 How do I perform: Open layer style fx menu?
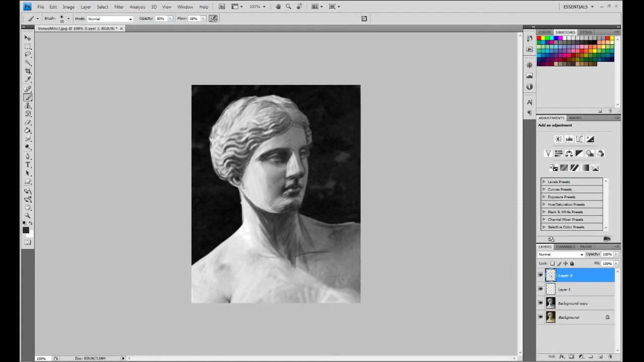(561, 356)
